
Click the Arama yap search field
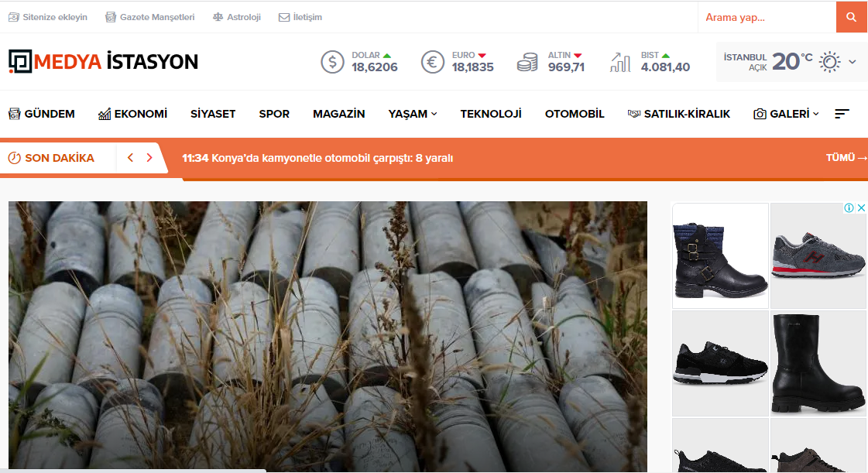point(767,17)
